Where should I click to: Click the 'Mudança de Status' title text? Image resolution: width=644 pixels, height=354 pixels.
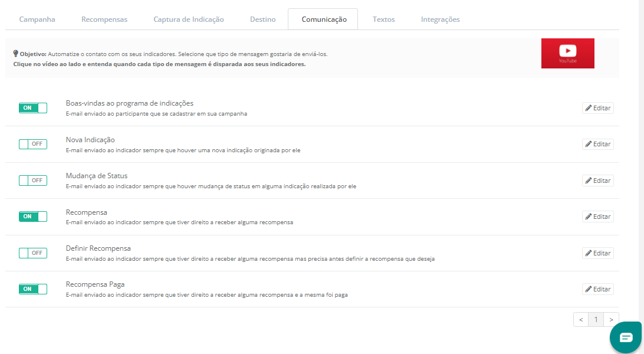(97, 176)
